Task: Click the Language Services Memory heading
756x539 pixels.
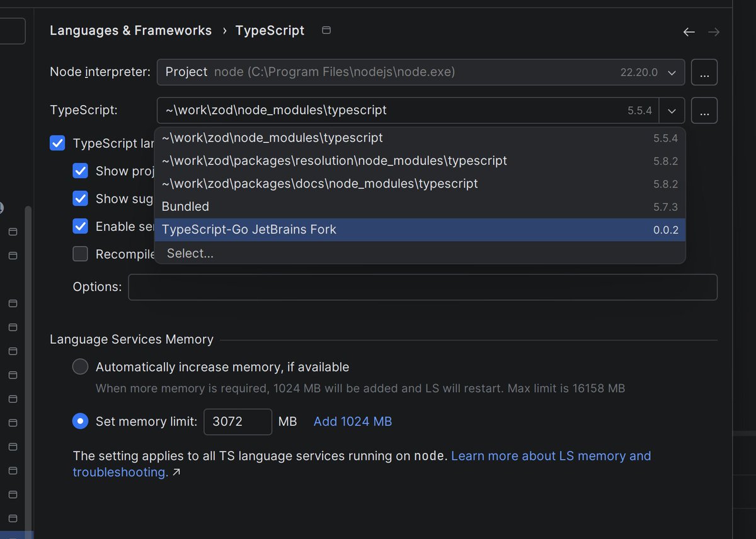Action: pyautogui.click(x=132, y=339)
